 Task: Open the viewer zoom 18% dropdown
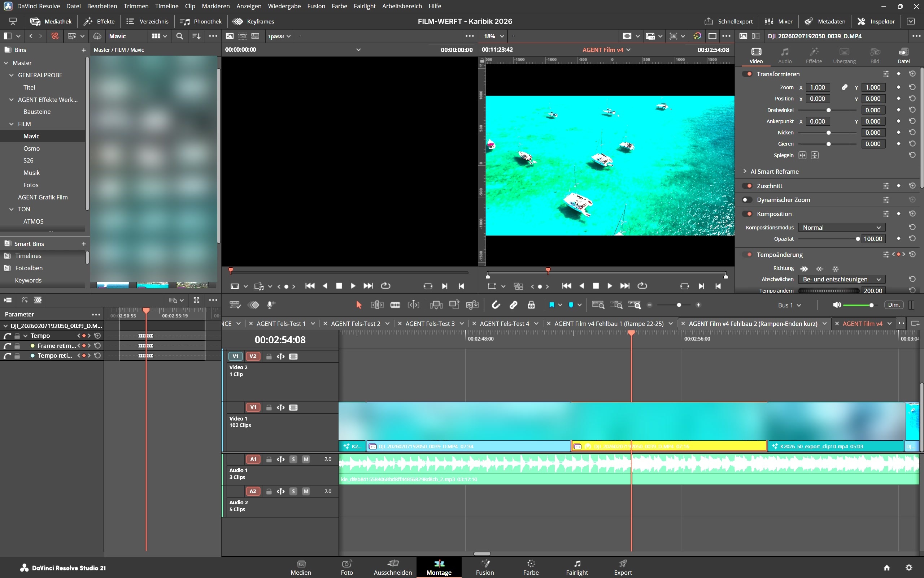494,36
